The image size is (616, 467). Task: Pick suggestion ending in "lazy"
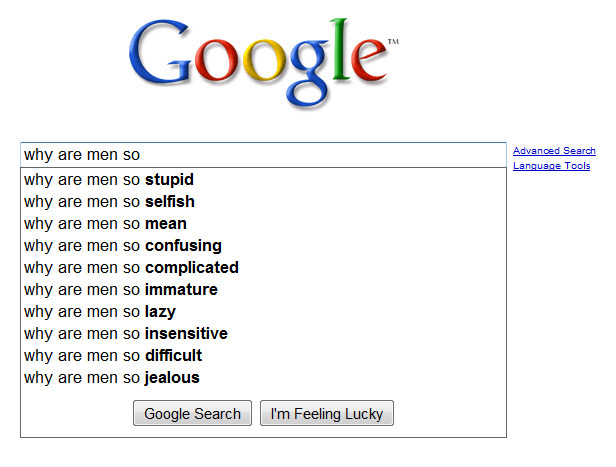[100, 312]
